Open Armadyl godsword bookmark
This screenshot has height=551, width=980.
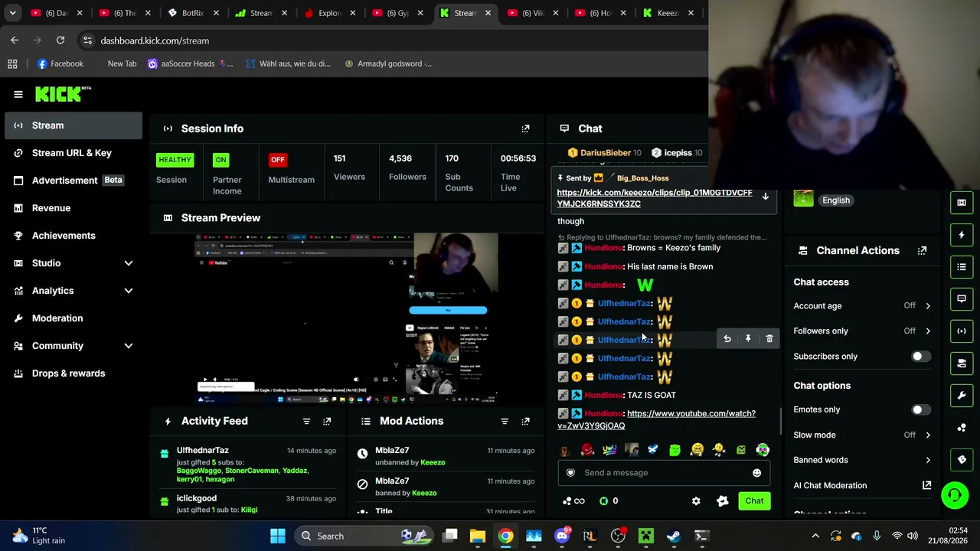388,64
